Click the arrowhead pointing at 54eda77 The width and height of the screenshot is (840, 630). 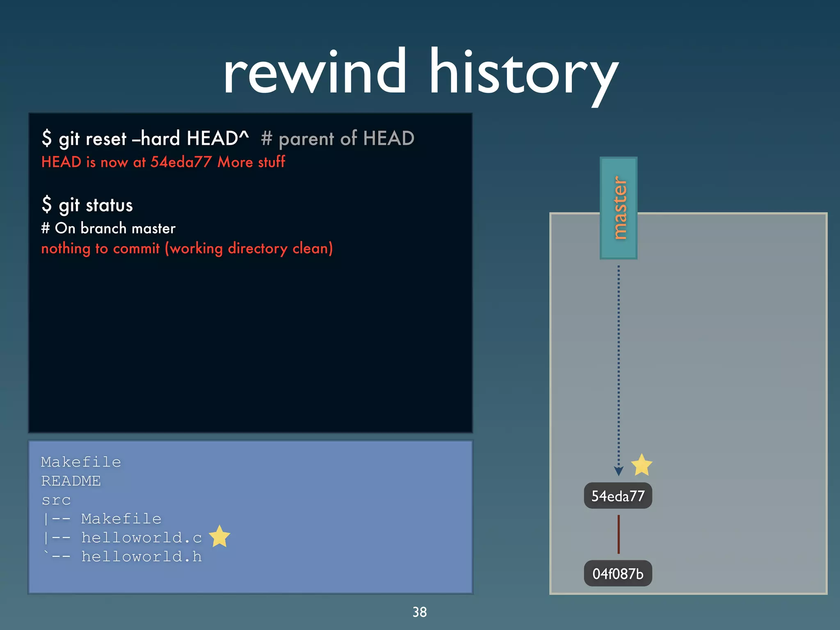point(619,471)
